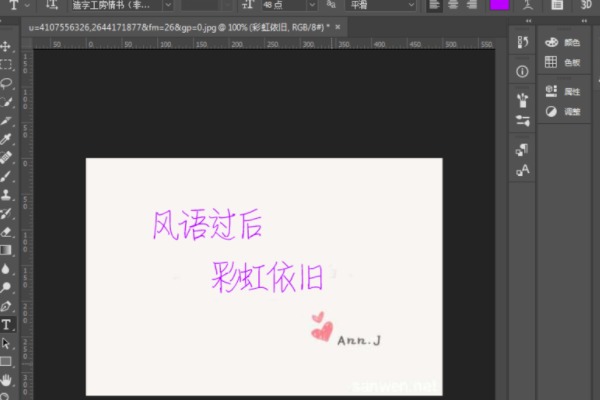
Task: Select the Brush tool
Action: pos(6,176)
